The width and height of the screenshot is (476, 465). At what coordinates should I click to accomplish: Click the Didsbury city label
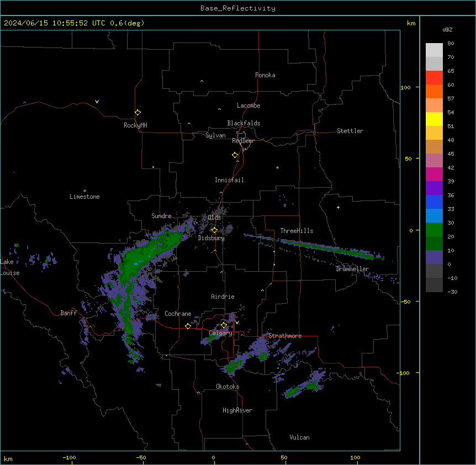(211, 238)
